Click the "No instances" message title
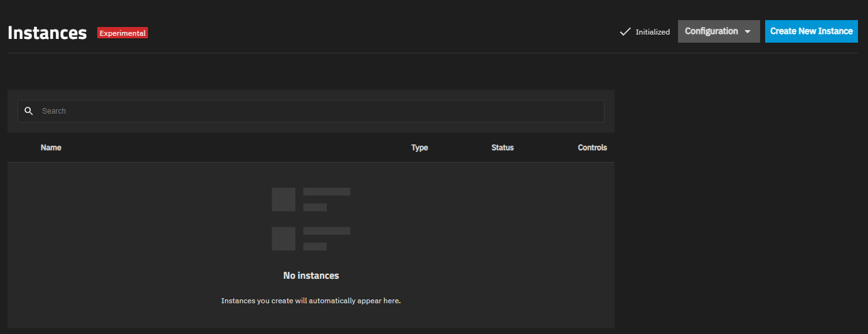This screenshot has height=334, width=868. click(311, 276)
